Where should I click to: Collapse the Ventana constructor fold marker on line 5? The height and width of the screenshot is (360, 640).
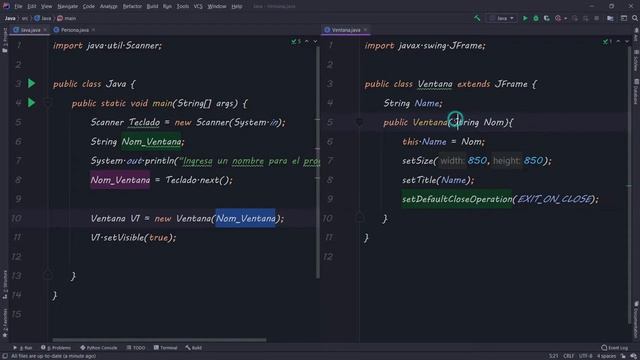pos(359,122)
